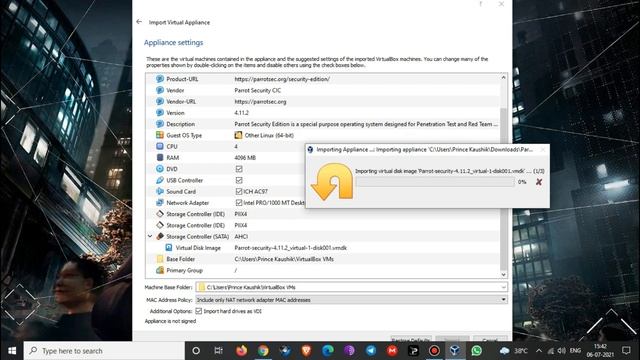
Task: Open Microsoft Edge from the taskbar
Action: [327, 351]
